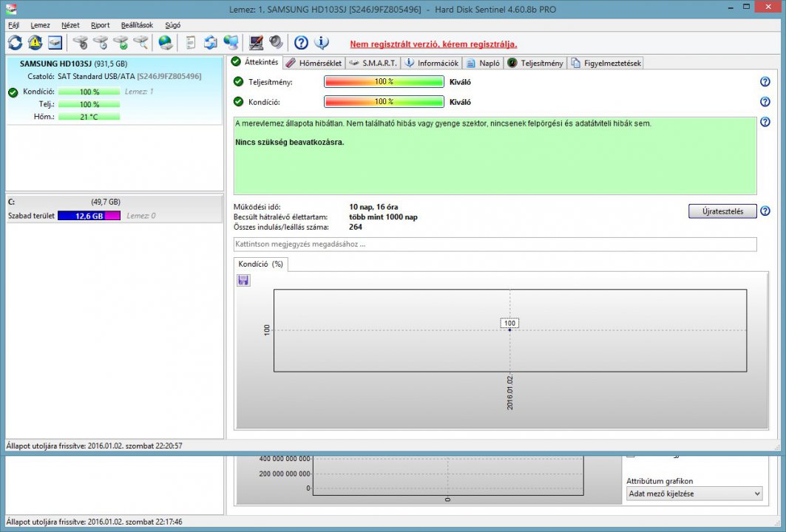
Task: Click the laptop with screwdriver configuration icon
Action: [x=256, y=43]
